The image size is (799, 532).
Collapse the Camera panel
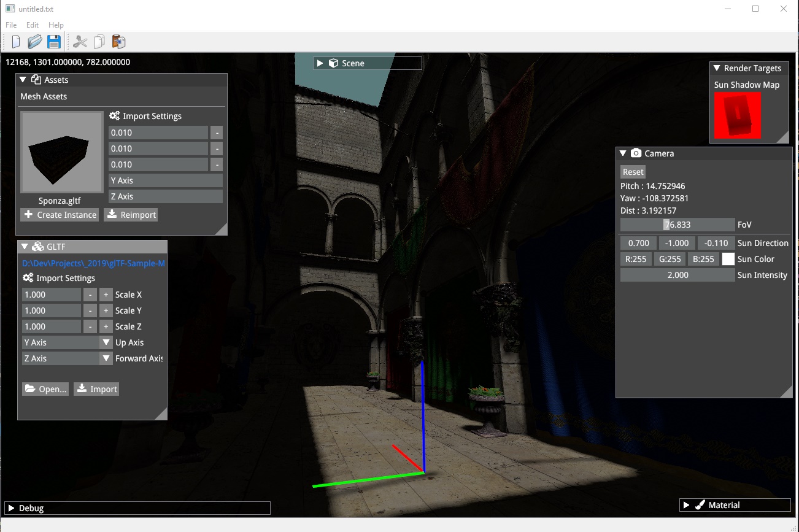click(x=623, y=153)
